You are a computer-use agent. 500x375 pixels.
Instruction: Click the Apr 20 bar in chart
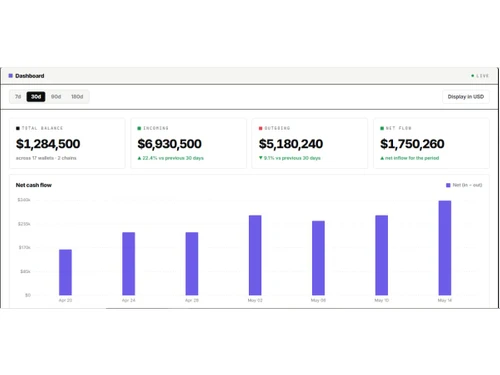click(x=65, y=272)
